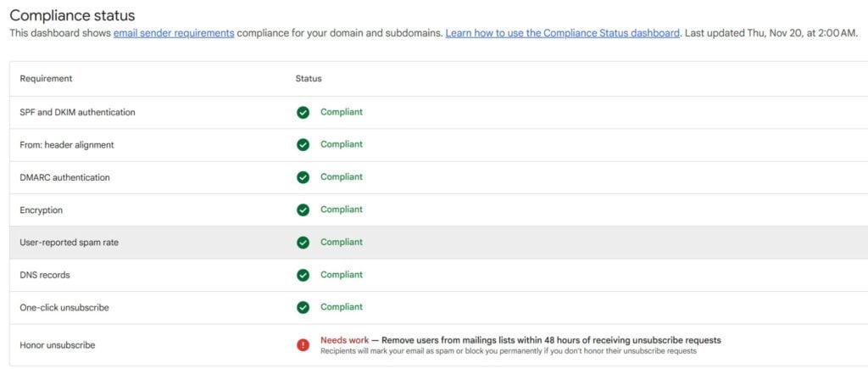This screenshot has height=369, width=868.
Task: Click 'Recipients will mark your email as spam' note
Action: point(509,351)
